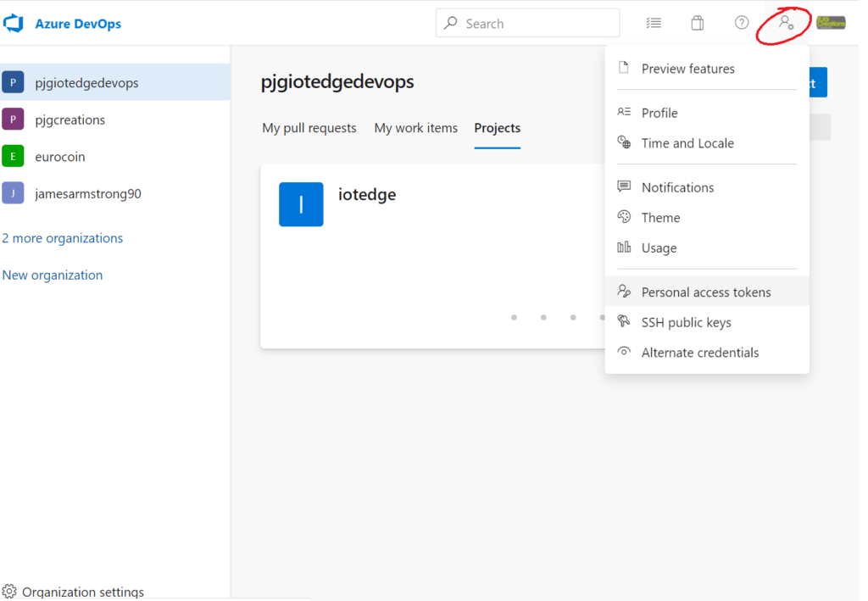Screen dimensions: 868x601
Task: Open Personal access tokens
Action: (x=707, y=292)
